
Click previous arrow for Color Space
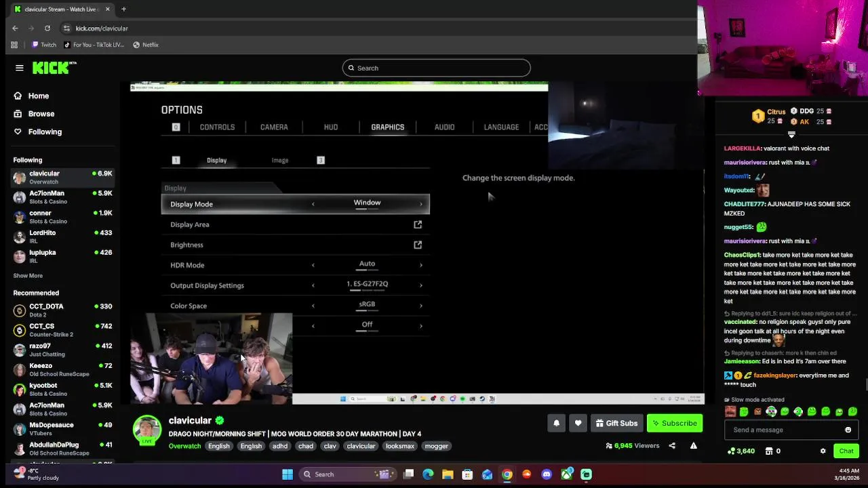(x=313, y=306)
